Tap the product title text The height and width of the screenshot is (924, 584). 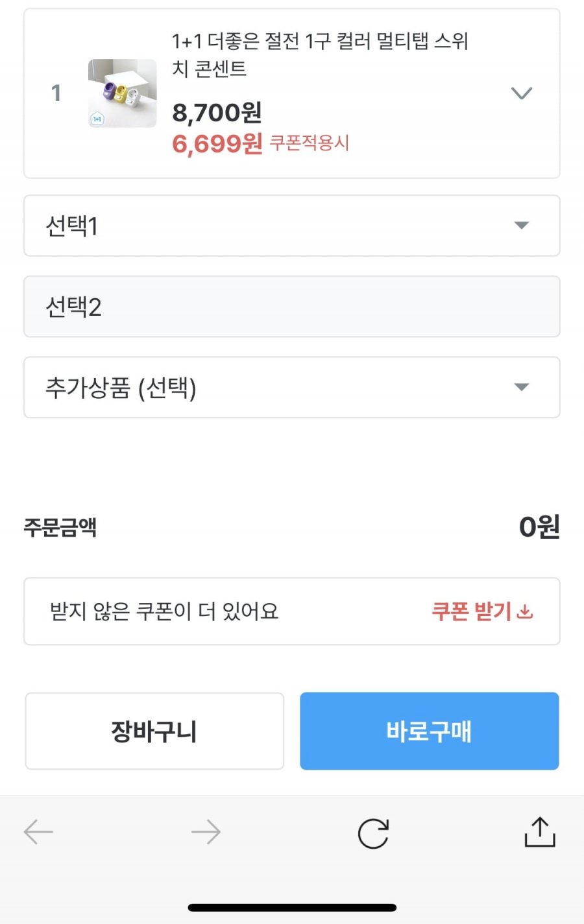coord(319,54)
